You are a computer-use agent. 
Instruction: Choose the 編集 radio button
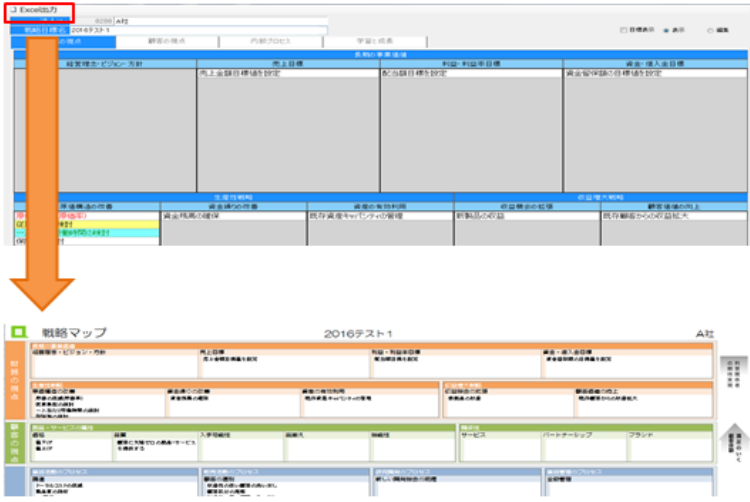tap(709, 30)
